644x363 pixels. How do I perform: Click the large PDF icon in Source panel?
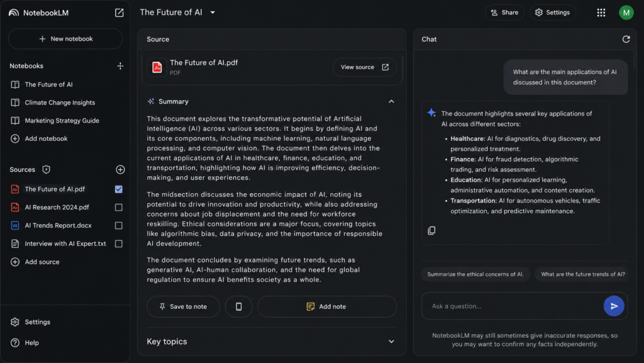(x=157, y=67)
